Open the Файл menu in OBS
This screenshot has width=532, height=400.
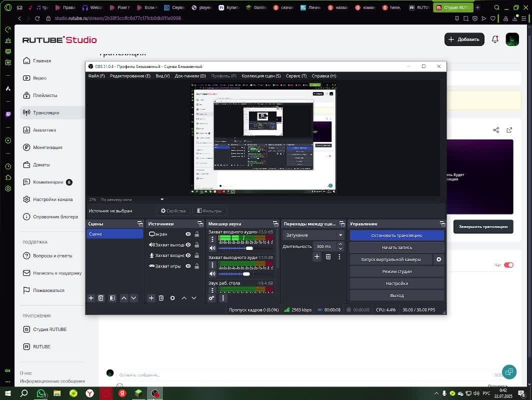click(x=96, y=76)
